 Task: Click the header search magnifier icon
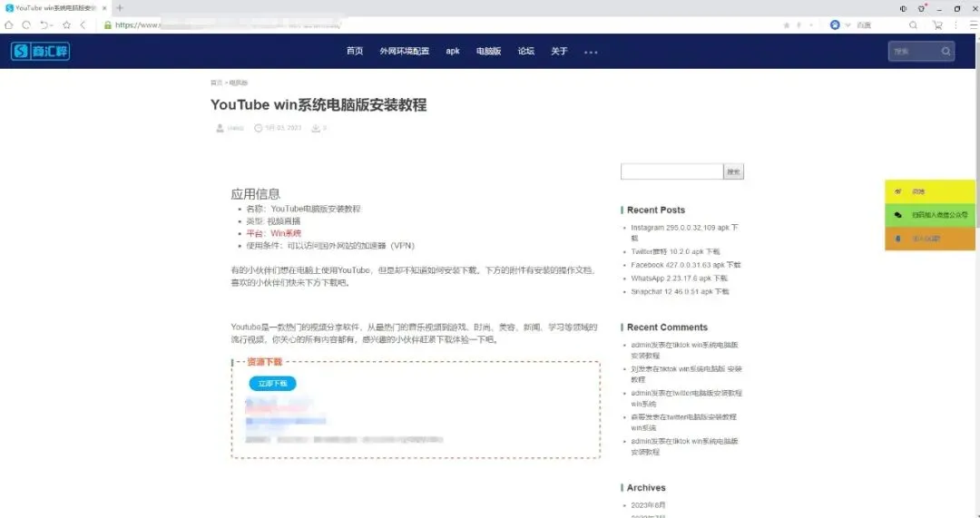pos(946,51)
